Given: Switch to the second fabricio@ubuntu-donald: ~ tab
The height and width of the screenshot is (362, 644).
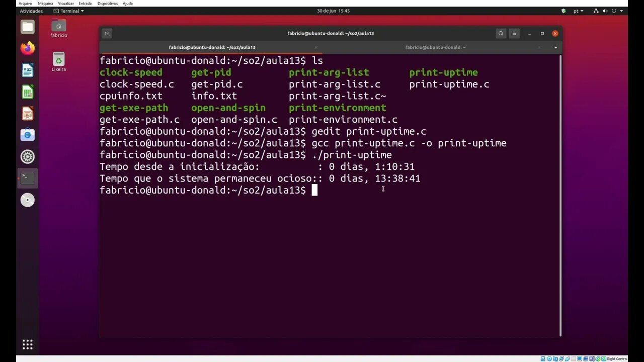Looking at the screenshot, I should (x=435, y=47).
